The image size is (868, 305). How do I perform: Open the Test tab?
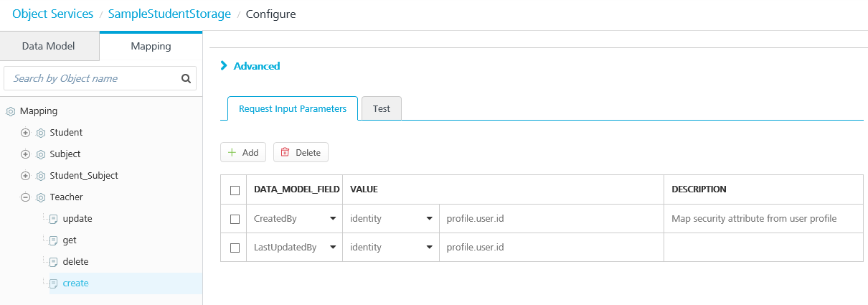point(382,109)
